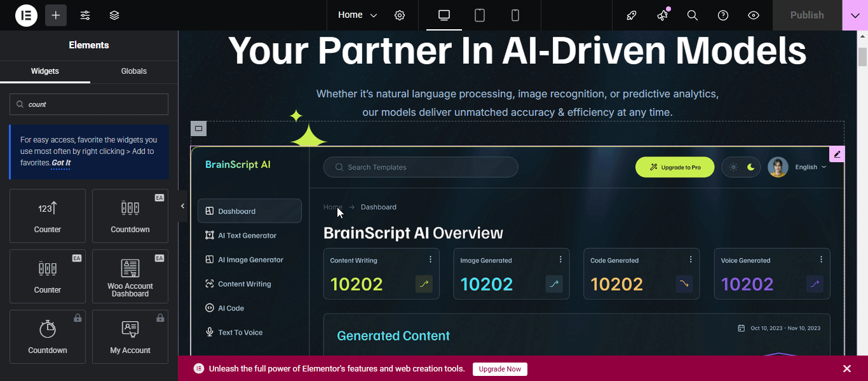868x381 pixels.
Task: Open Content Writing sidebar item
Action: [238, 284]
